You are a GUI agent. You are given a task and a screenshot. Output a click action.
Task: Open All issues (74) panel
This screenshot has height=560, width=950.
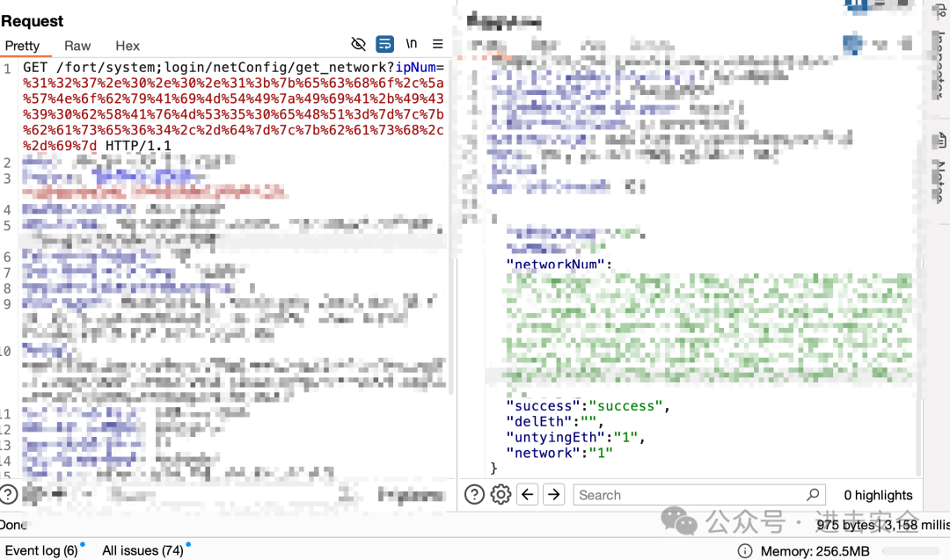(142, 550)
